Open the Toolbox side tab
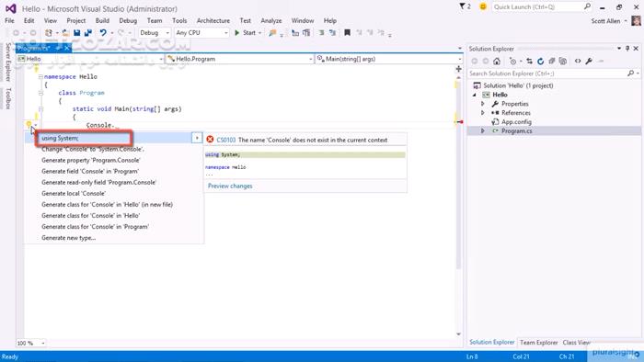 click(7, 98)
